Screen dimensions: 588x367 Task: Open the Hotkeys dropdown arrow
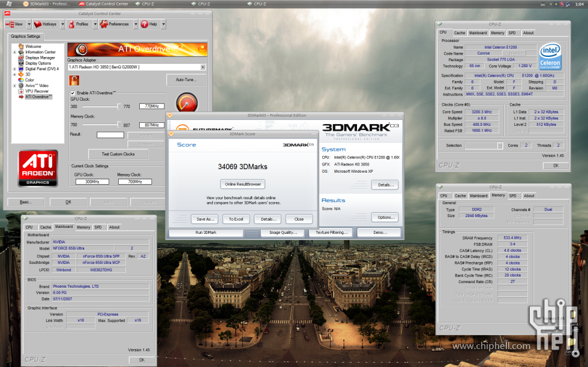(x=62, y=25)
